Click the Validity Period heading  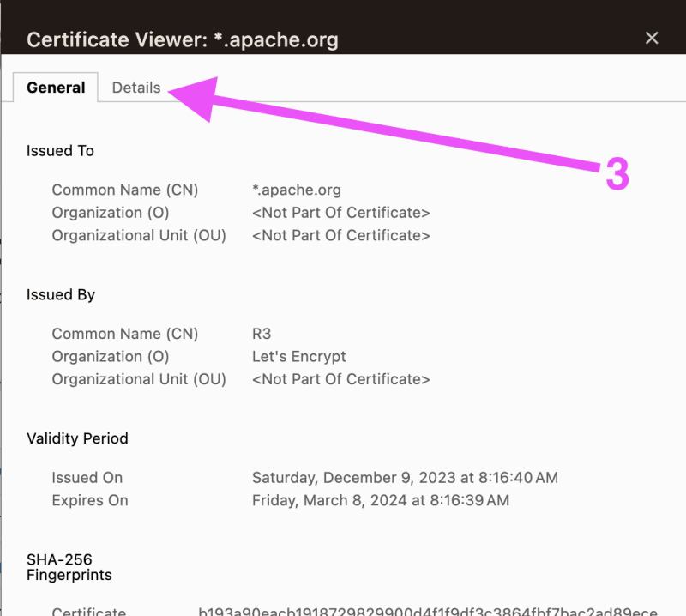(x=77, y=438)
